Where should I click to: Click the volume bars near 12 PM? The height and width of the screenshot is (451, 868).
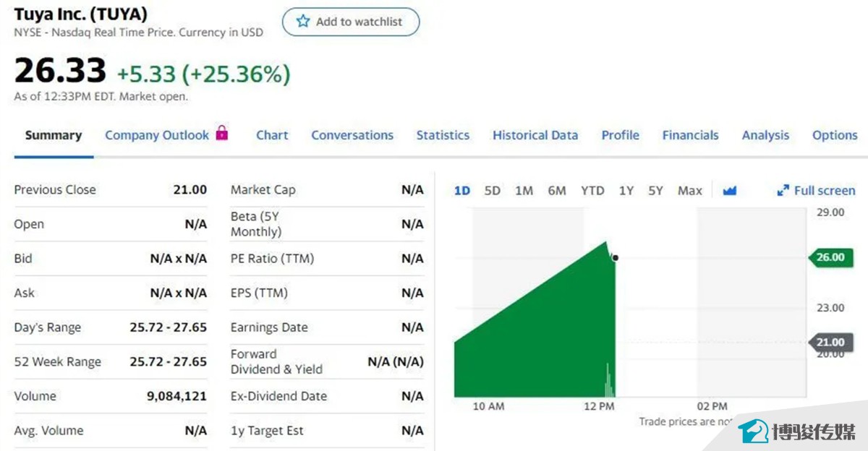coord(609,380)
